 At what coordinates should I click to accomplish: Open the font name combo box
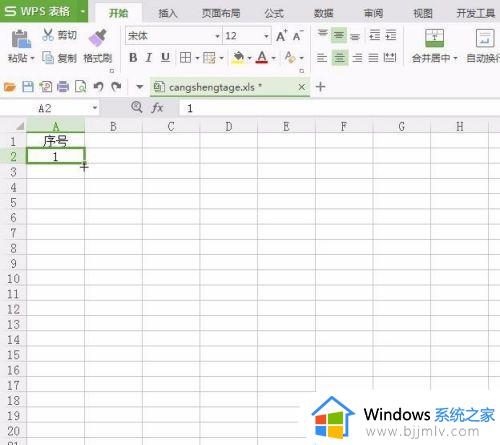click(x=173, y=36)
